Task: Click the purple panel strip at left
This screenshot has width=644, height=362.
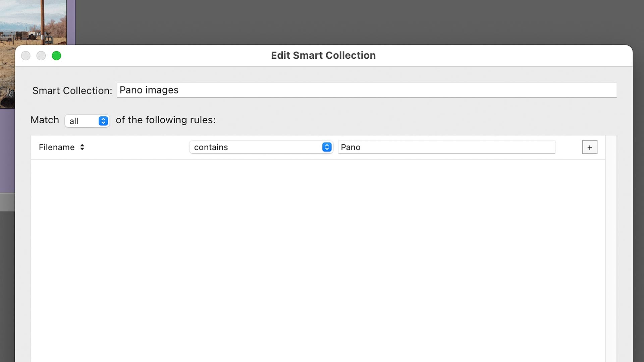Action: [x=7, y=151]
